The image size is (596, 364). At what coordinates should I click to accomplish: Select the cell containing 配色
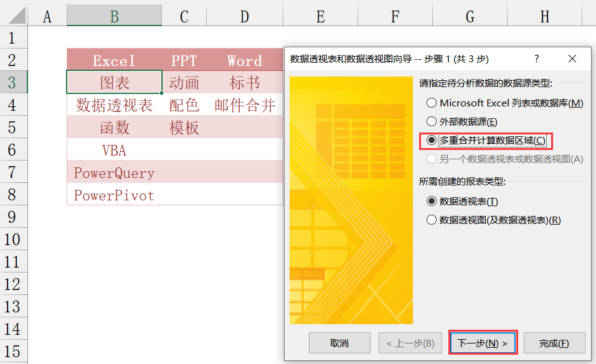tap(184, 105)
